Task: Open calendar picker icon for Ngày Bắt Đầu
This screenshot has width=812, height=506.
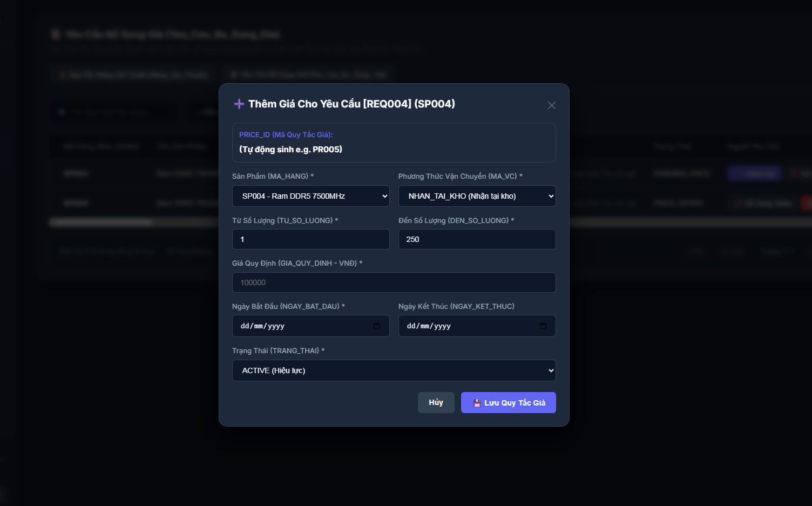Action: (377, 326)
